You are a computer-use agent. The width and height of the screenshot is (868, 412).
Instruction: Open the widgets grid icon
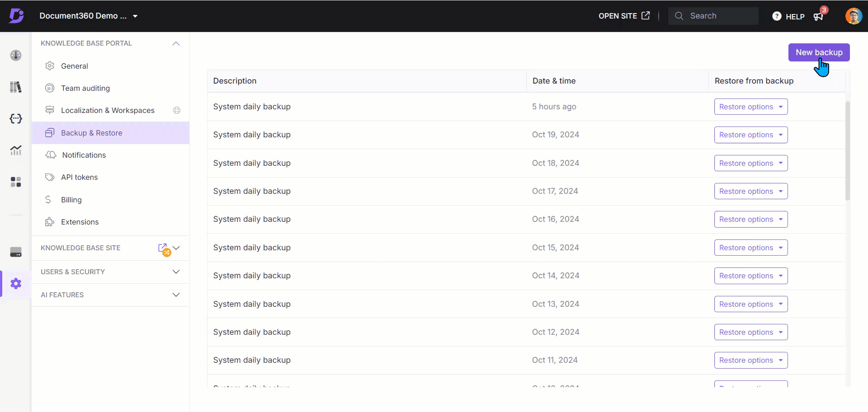point(16,182)
